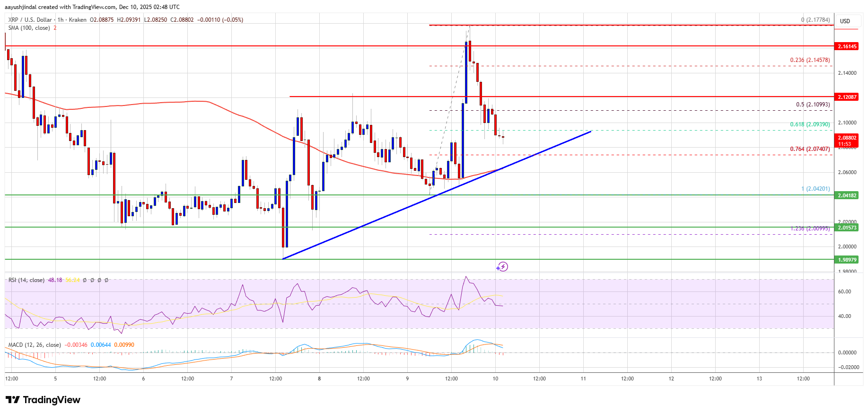The width and height of the screenshot is (868, 414).
Task: Click the date 7 on time axis
Action: tap(231, 379)
